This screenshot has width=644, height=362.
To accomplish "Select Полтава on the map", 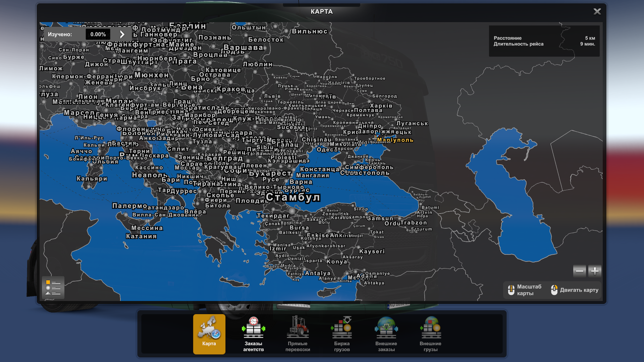I will [x=368, y=110].
